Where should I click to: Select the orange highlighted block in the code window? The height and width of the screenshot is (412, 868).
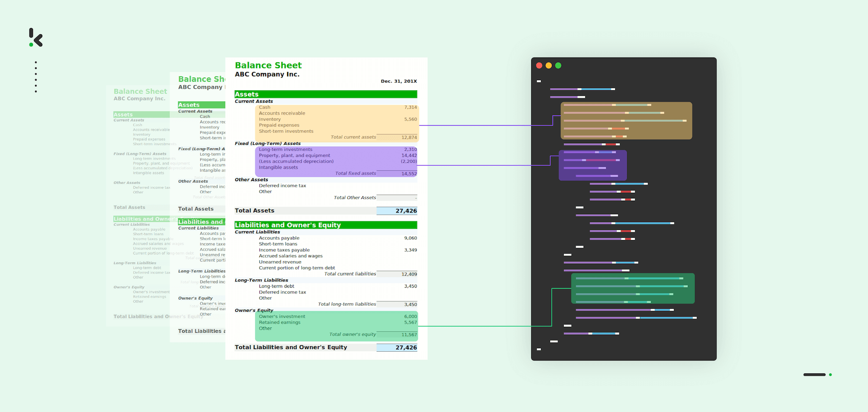626,121
